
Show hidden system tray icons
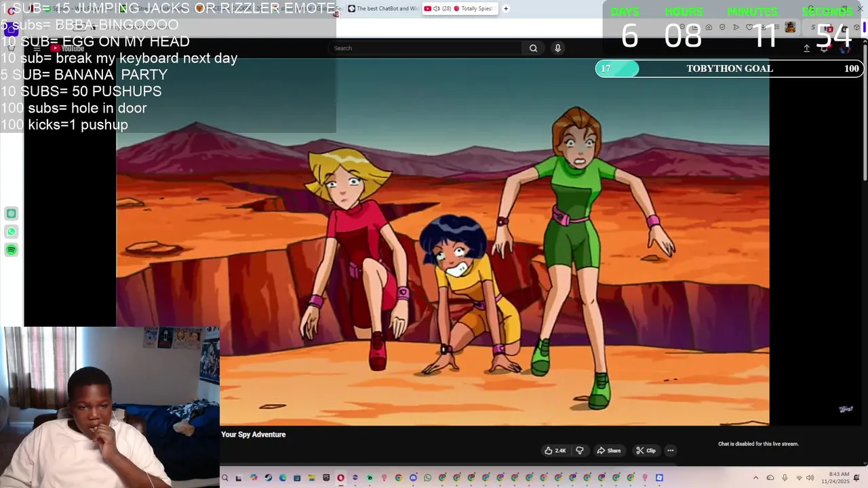[755, 478]
